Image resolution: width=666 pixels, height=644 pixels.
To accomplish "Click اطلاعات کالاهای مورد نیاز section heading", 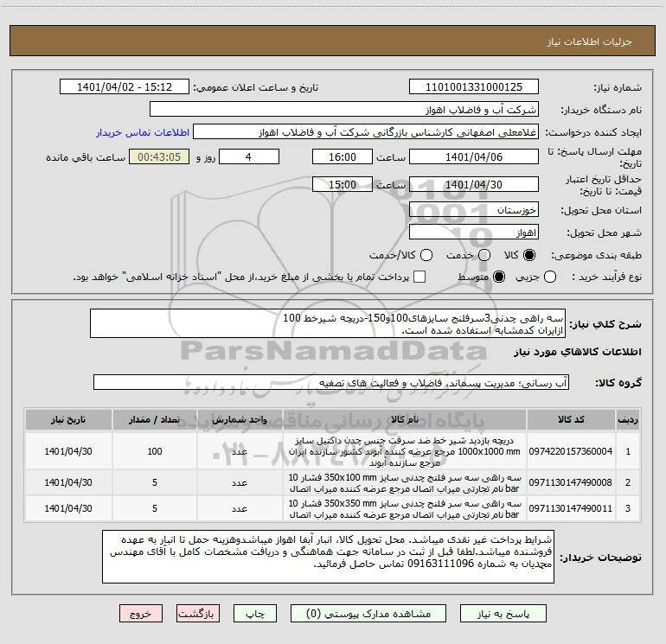I will [x=578, y=352].
